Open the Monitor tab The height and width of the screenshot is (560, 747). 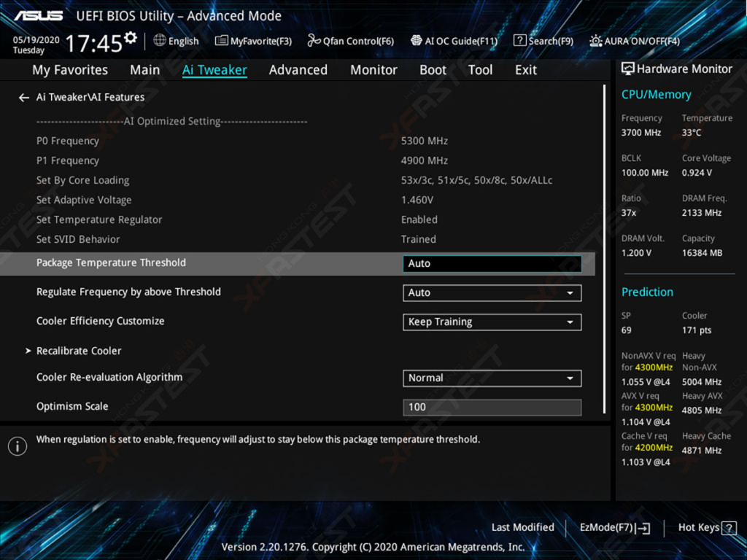tap(373, 70)
